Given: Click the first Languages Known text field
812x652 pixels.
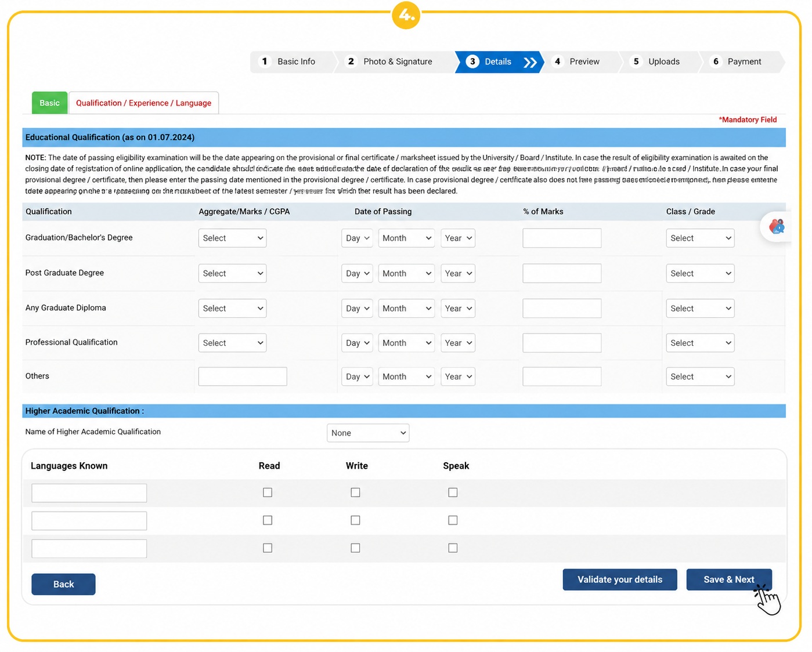Looking at the screenshot, I should 89,493.
